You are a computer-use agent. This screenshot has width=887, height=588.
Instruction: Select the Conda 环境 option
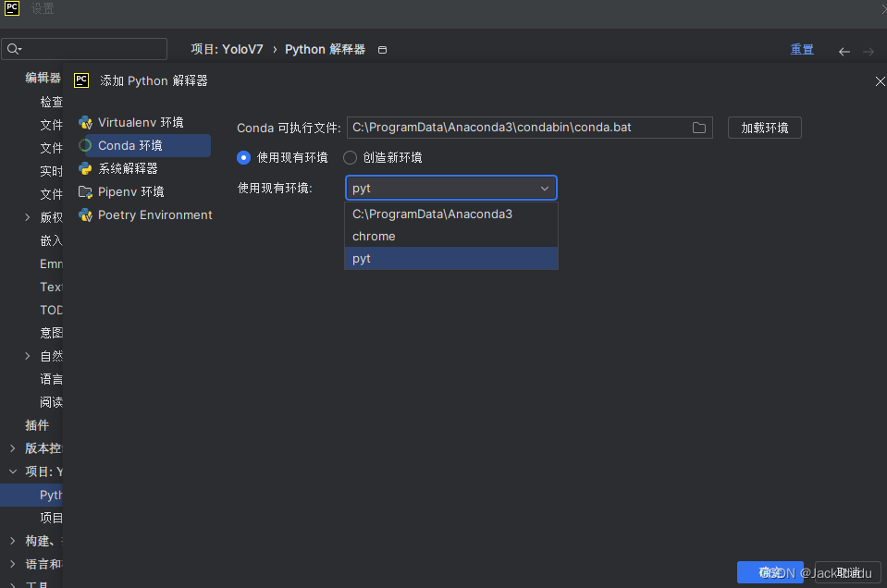(144, 145)
